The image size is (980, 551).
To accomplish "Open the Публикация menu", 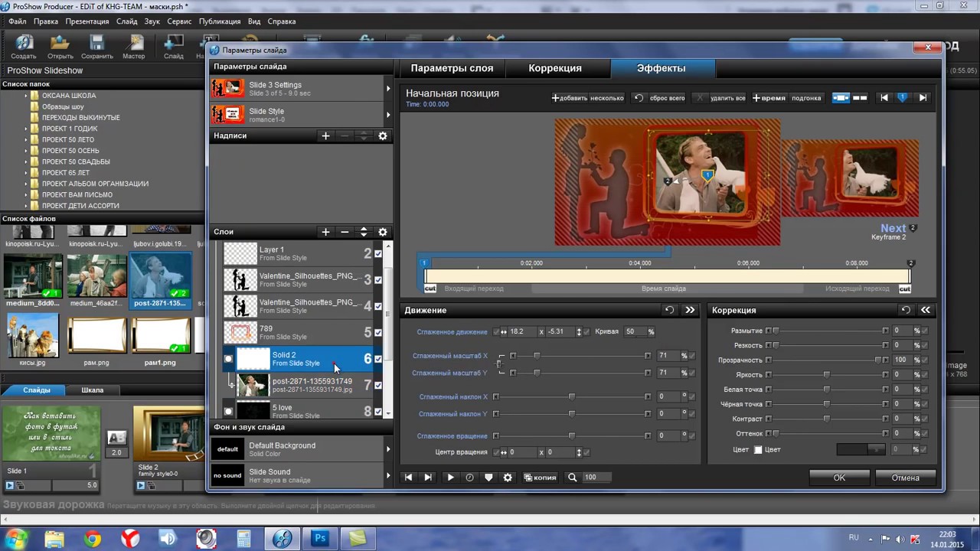I will click(220, 21).
